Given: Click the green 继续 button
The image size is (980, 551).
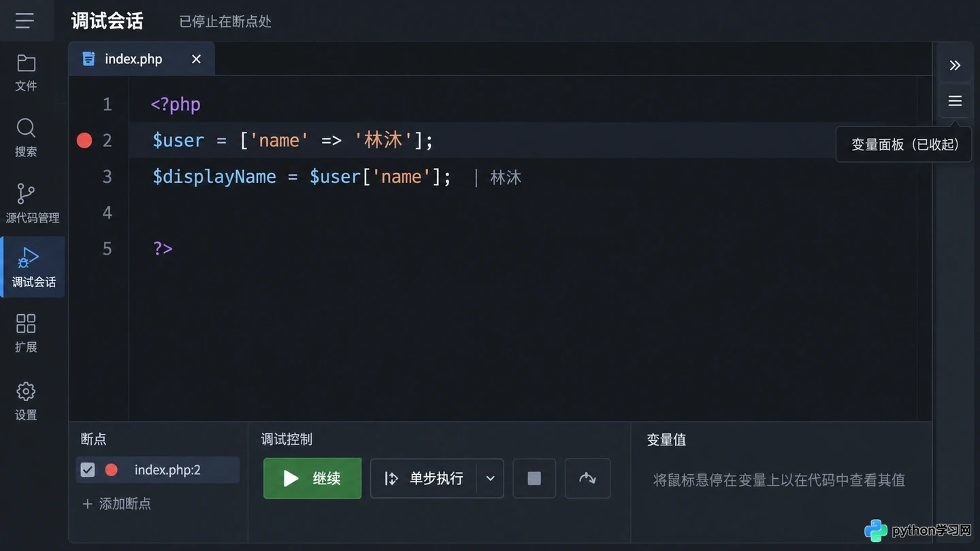Looking at the screenshot, I should pyautogui.click(x=312, y=478).
